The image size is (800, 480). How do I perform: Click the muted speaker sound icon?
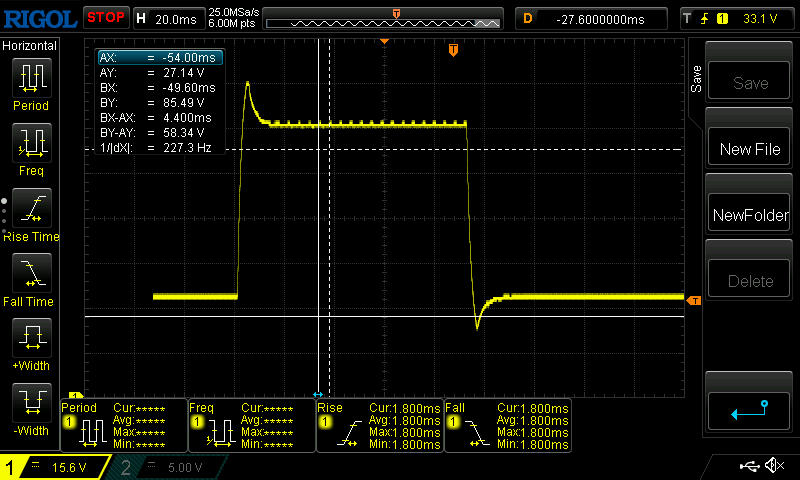[774, 466]
